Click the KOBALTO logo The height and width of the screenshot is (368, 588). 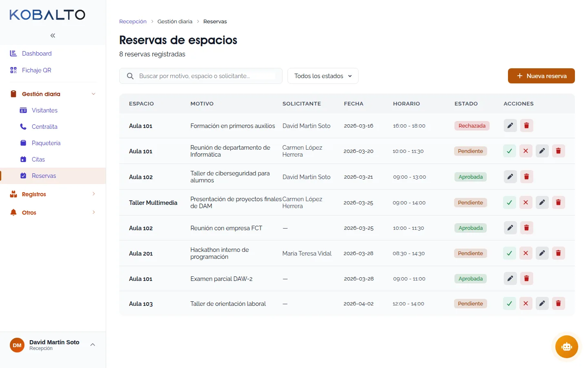click(x=47, y=15)
